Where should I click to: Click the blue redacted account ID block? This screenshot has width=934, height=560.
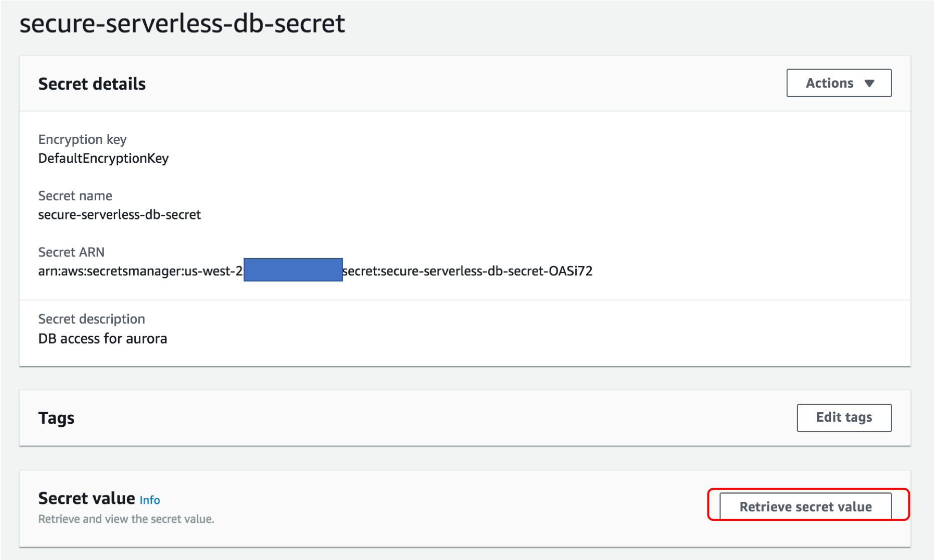pos(293,270)
